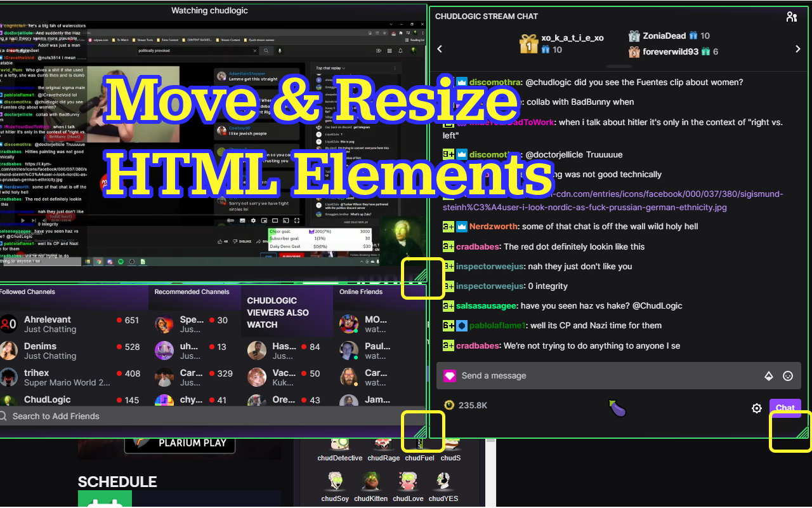The image size is (812, 508).
Task: Click ZoniaDead's silver gift badge
Action: tap(634, 36)
